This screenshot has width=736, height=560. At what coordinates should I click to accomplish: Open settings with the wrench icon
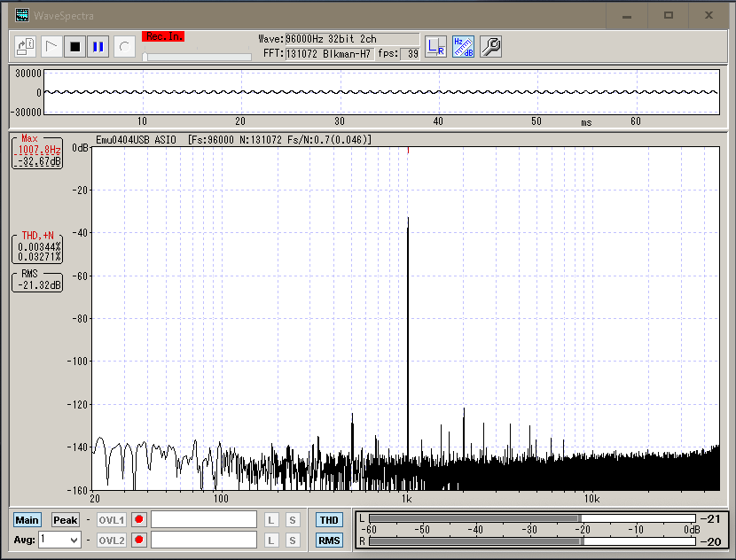coord(491,46)
